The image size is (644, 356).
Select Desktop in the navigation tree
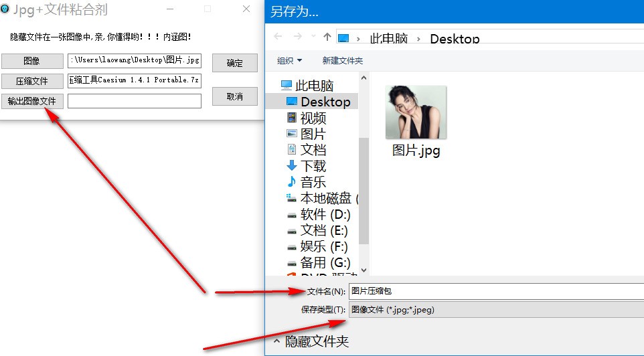[326, 102]
